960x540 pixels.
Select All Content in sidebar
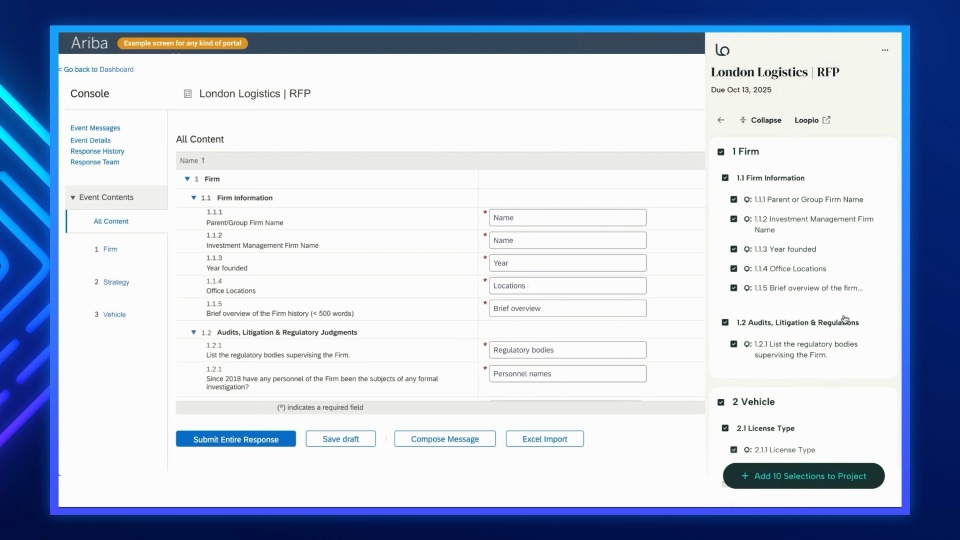click(111, 222)
